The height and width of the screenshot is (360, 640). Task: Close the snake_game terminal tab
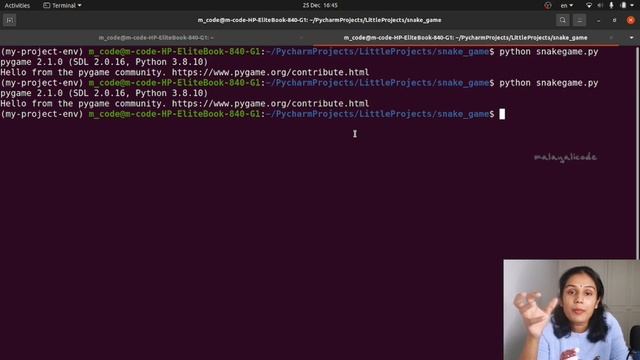(611, 38)
